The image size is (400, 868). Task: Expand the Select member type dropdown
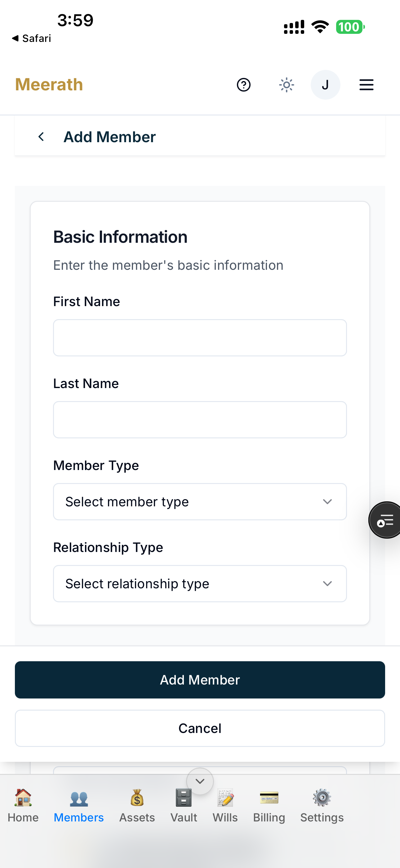click(x=200, y=502)
